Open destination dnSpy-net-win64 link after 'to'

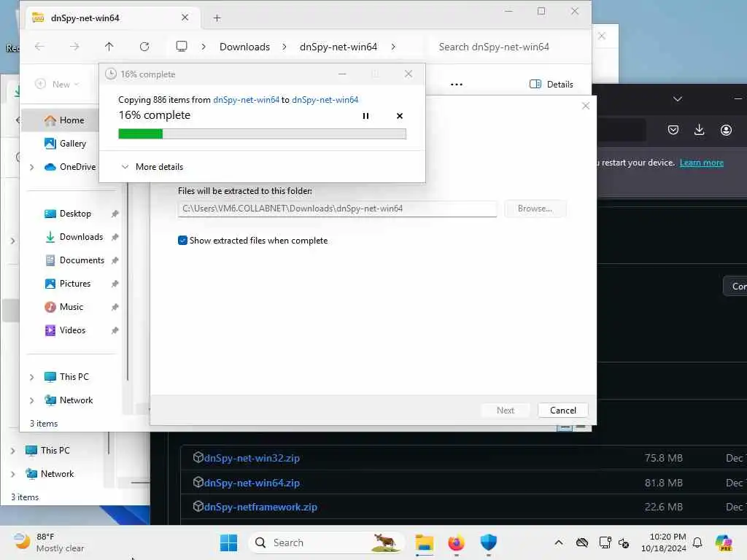325,99
